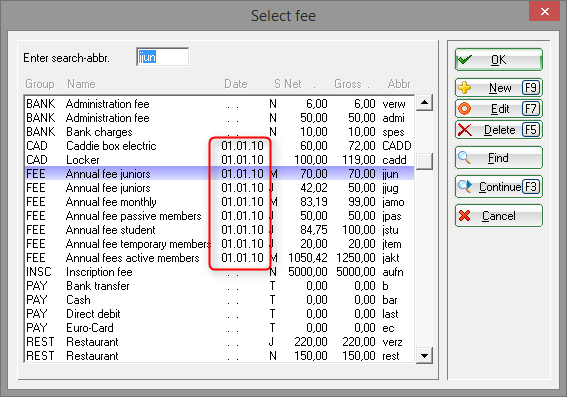The width and height of the screenshot is (567, 397).
Task: Select Annual fee temporary members row
Action: pyautogui.click(x=219, y=244)
